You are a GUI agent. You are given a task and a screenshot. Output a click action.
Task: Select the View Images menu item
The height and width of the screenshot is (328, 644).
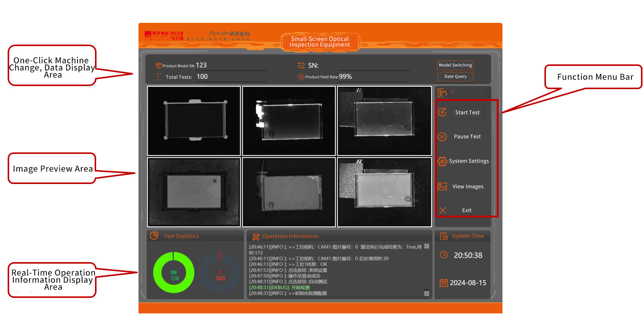pyautogui.click(x=468, y=187)
